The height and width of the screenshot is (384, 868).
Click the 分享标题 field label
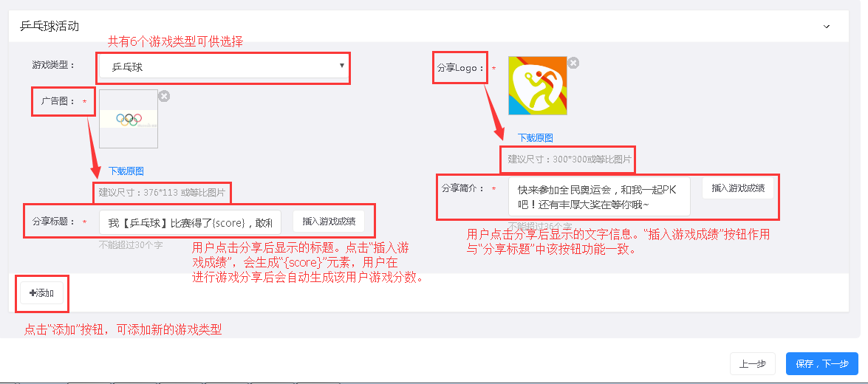coord(54,222)
